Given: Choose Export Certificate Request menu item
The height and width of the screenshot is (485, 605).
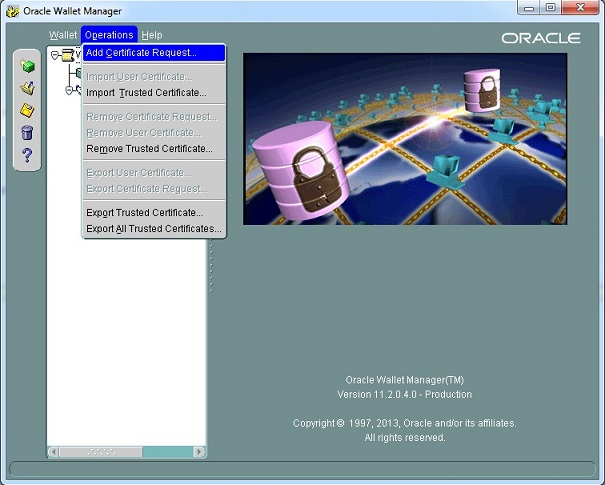Looking at the screenshot, I should (x=154, y=189).
